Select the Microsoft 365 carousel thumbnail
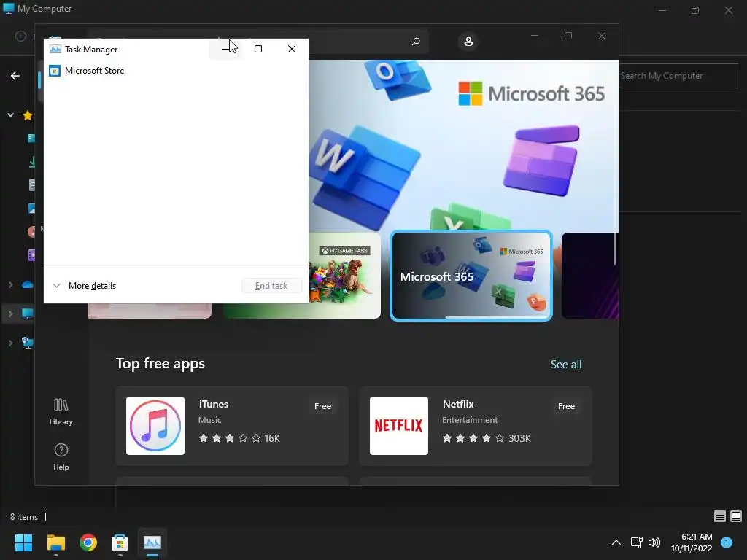 tap(471, 276)
